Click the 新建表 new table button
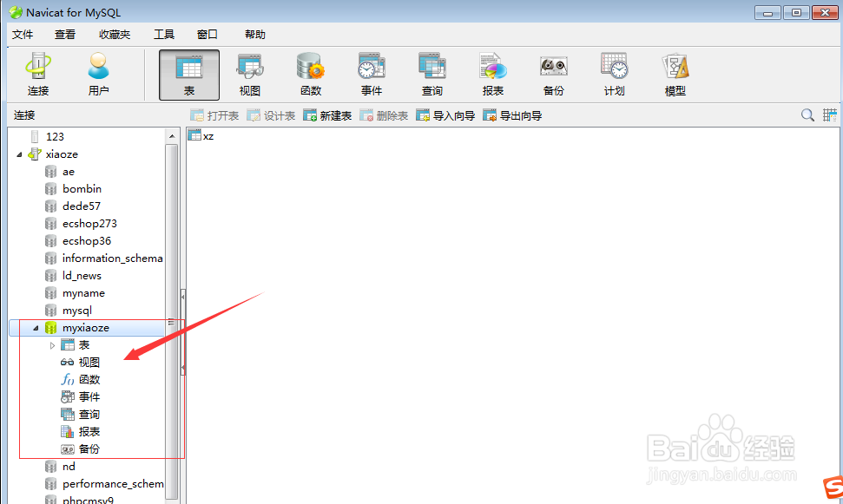Image resolution: width=843 pixels, height=504 pixels. 327,115
